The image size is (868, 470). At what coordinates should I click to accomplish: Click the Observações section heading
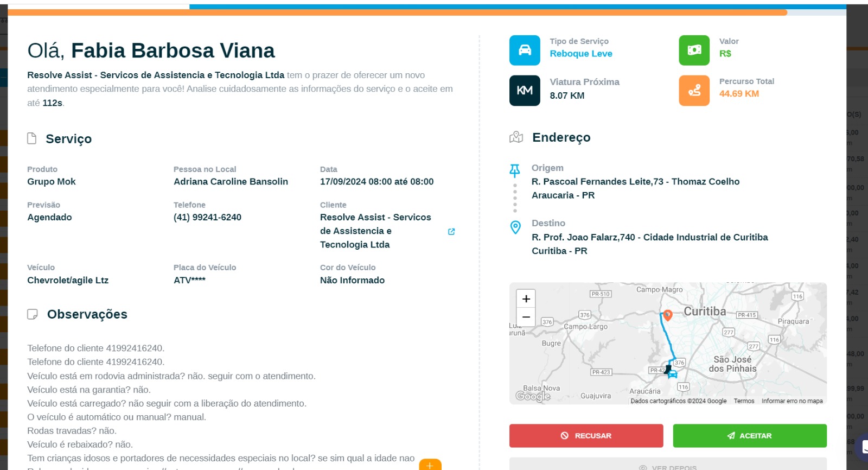click(x=87, y=314)
